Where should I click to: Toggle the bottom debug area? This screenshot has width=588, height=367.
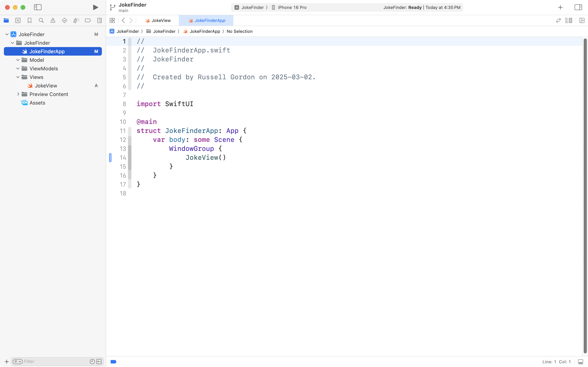(x=580, y=362)
